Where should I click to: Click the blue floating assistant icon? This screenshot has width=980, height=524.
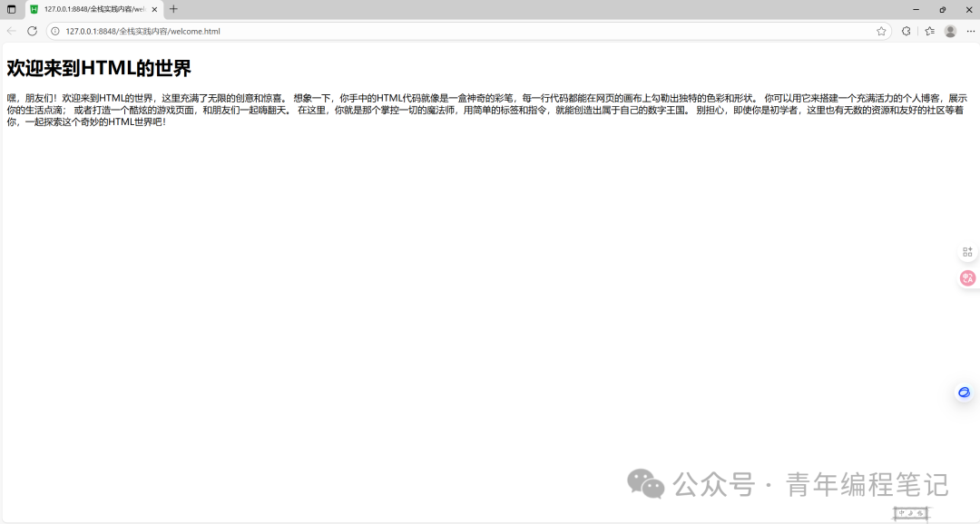[x=964, y=393]
